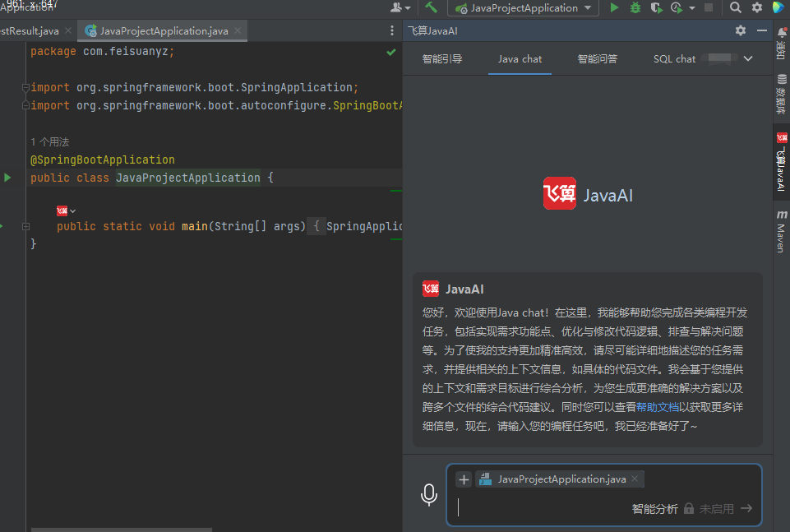Open editor tabs three-dot options menu
Viewport: 790px width, 532px height.
[x=392, y=30]
